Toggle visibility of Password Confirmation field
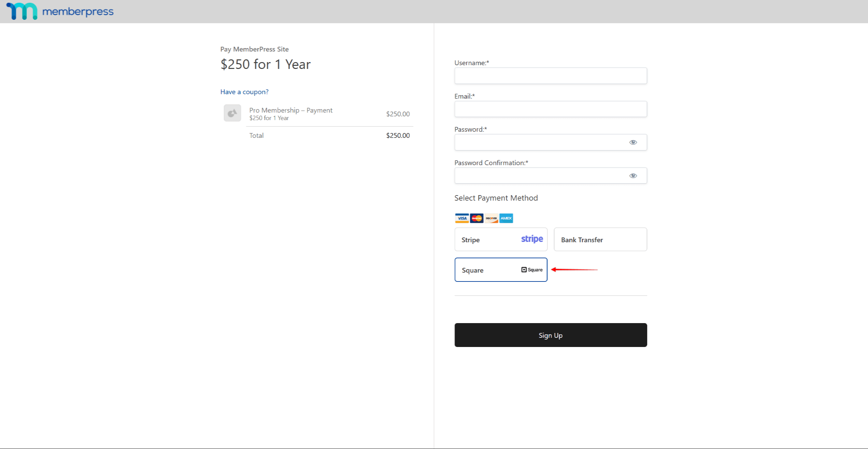This screenshot has height=449, width=868. [633, 176]
